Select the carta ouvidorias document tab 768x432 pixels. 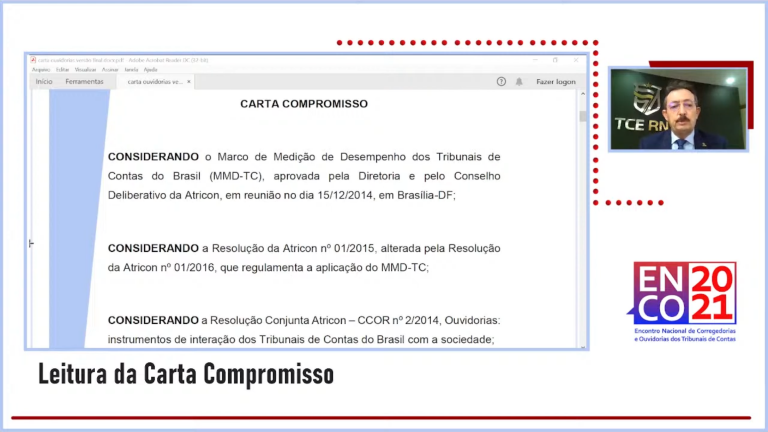[x=155, y=82]
